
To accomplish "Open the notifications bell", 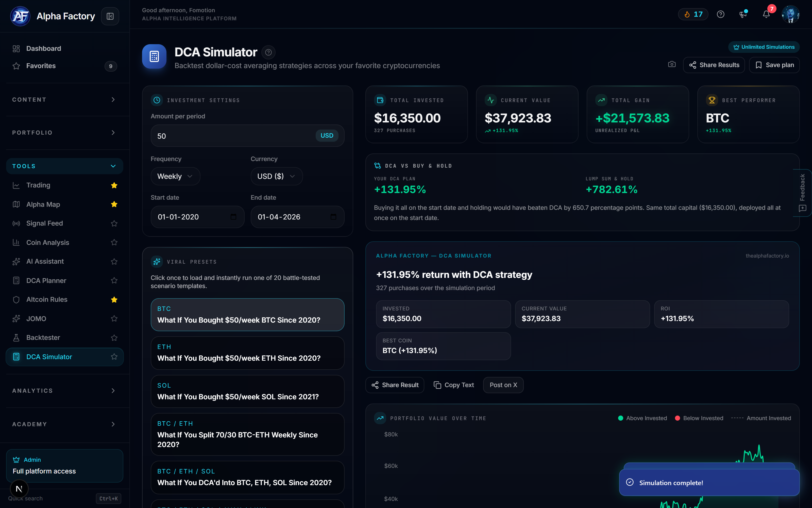I will pyautogui.click(x=766, y=14).
